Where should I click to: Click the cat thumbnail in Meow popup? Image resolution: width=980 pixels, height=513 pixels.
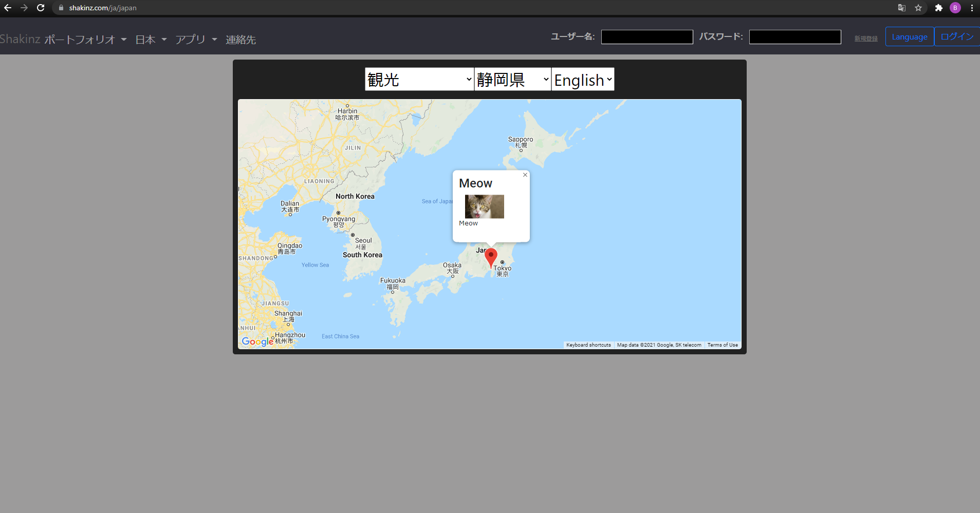pyautogui.click(x=484, y=206)
